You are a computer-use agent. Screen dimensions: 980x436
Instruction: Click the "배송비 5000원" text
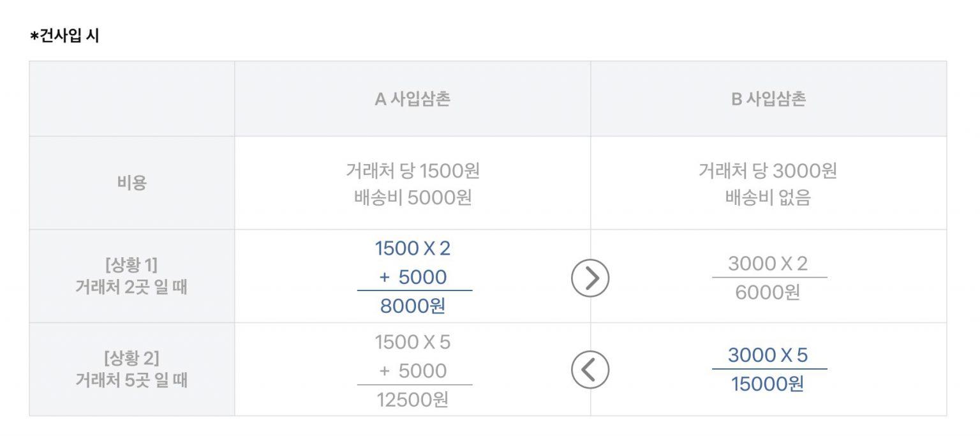(x=412, y=197)
